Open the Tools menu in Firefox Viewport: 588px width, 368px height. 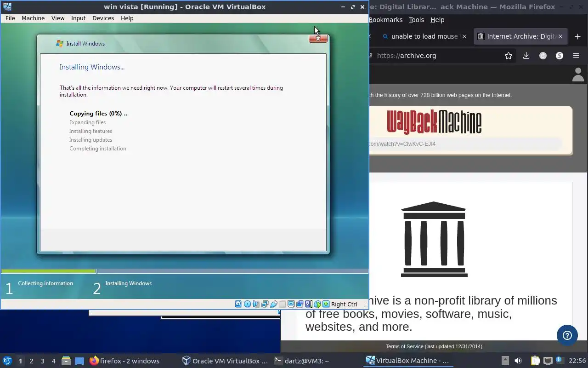point(416,20)
